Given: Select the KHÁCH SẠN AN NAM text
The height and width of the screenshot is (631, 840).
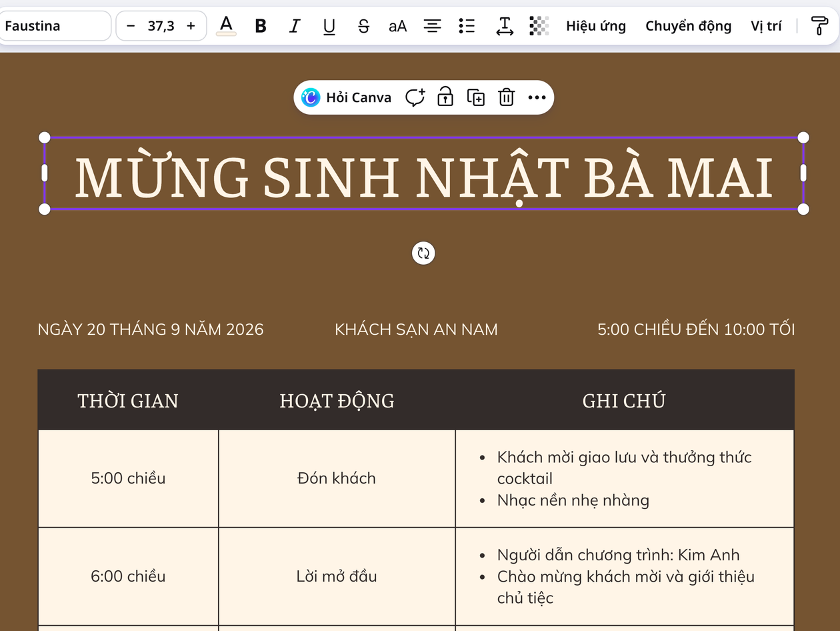Looking at the screenshot, I should pyautogui.click(x=416, y=330).
